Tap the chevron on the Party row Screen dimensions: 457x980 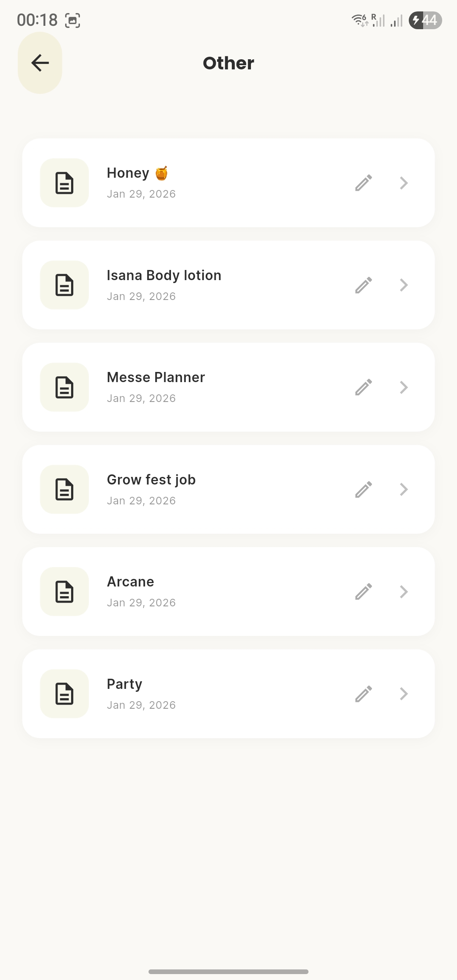point(404,694)
